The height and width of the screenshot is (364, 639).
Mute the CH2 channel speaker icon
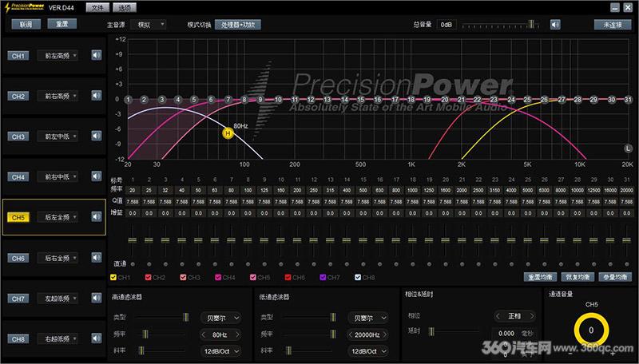(96, 96)
